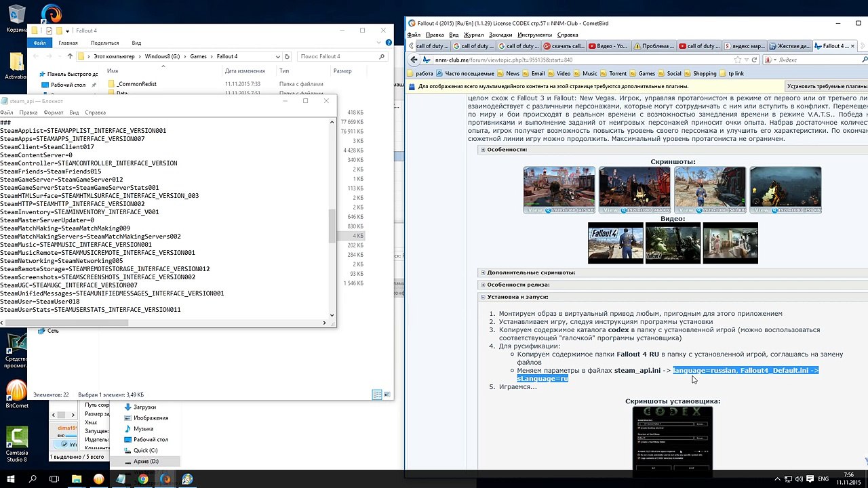
Task: Switch Explorer to the details view icon
Action: click(376, 394)
